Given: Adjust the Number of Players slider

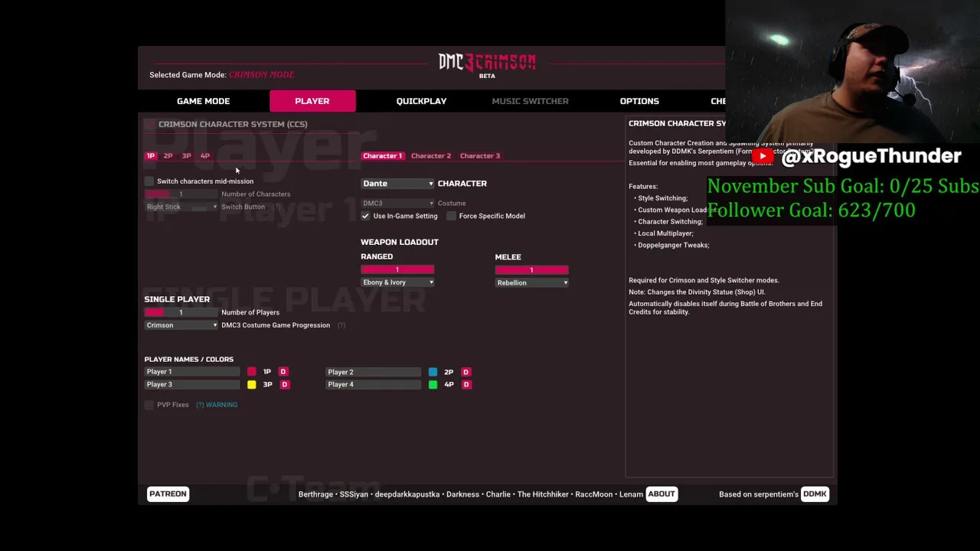Looking at the screenshot, I should click(181, 312).
